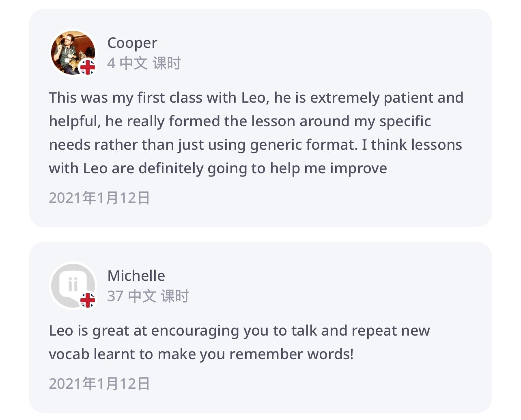The width and height of the screenshot is (521, 420).
Task: Click the line starting "Leo is great at encouraging"
Action: point(239,331)
